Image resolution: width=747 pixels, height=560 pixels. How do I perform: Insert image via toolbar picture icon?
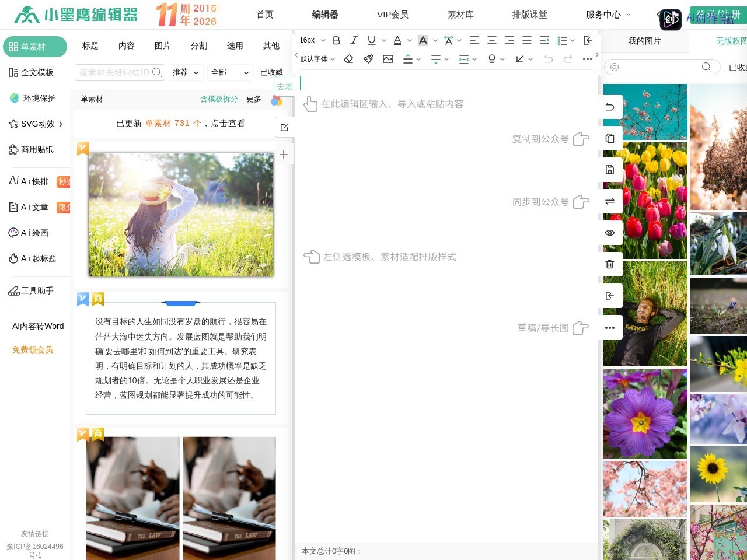pos(388,59)
